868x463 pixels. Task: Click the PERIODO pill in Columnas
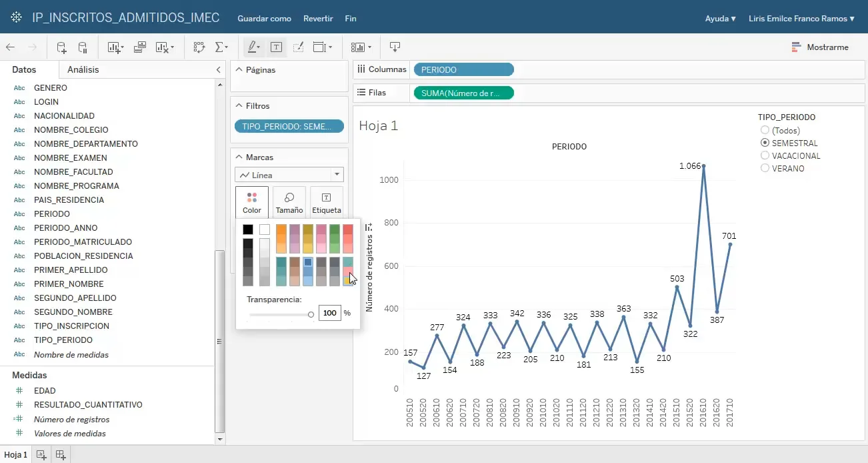pyautogui.click(x=464, y=69)
